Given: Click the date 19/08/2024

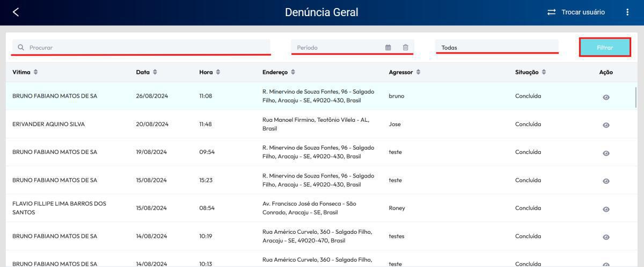Looking at the screenshot, I should point(151,152).
